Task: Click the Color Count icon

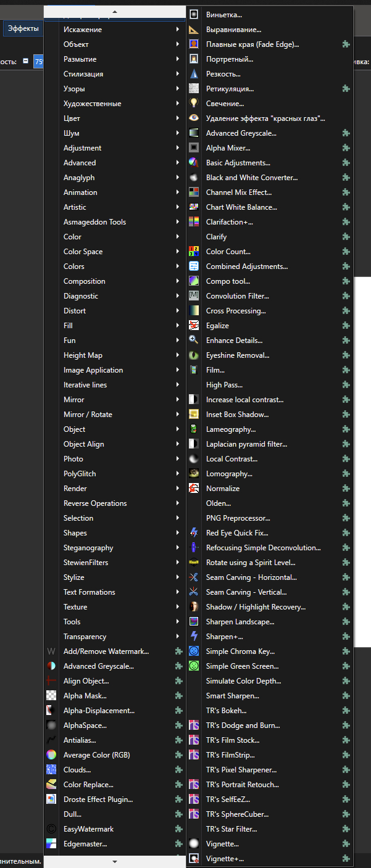Action: coord(194,251)
